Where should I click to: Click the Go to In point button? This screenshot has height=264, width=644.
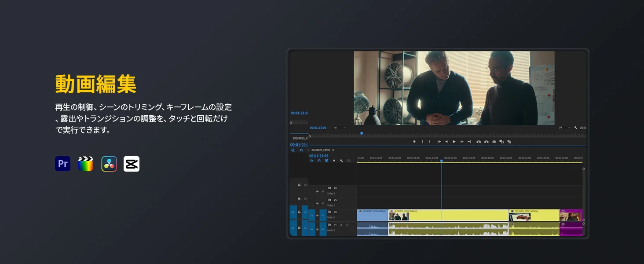click(x=439, y=142)
